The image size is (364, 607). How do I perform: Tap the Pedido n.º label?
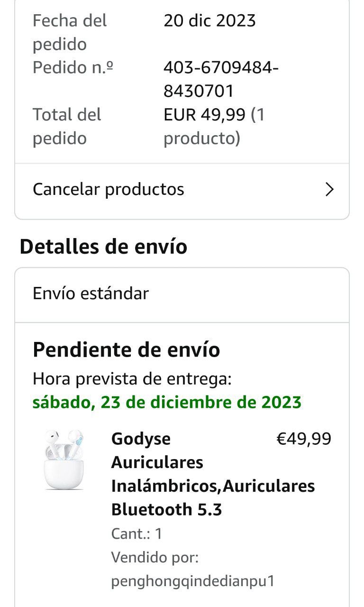[x=73, y=68]
